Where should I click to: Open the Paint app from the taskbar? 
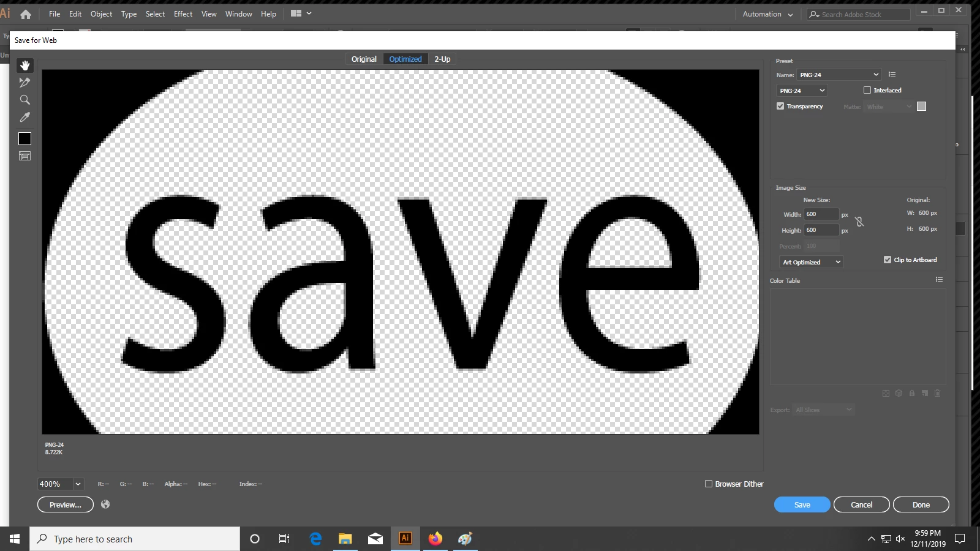pos(465,539)
